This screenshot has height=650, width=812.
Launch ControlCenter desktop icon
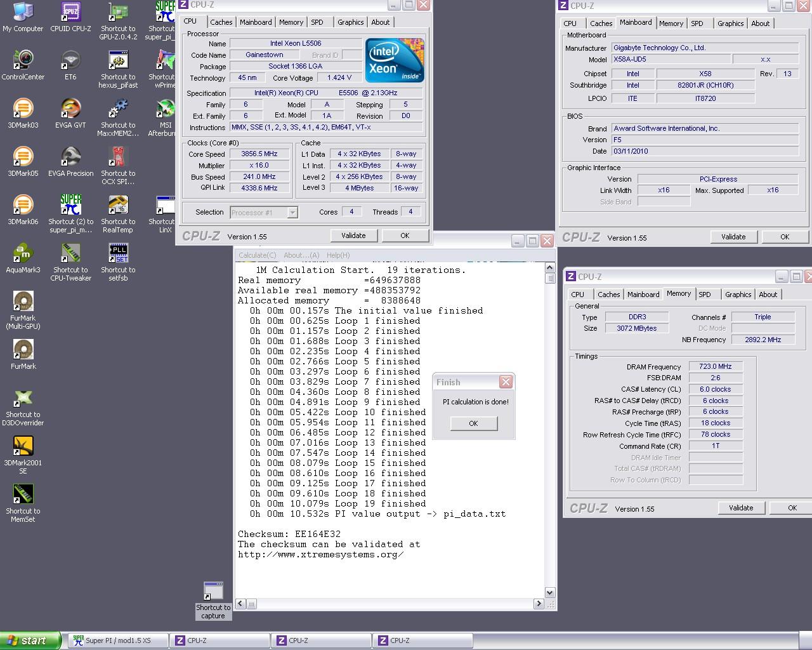[x=23, y=65]
